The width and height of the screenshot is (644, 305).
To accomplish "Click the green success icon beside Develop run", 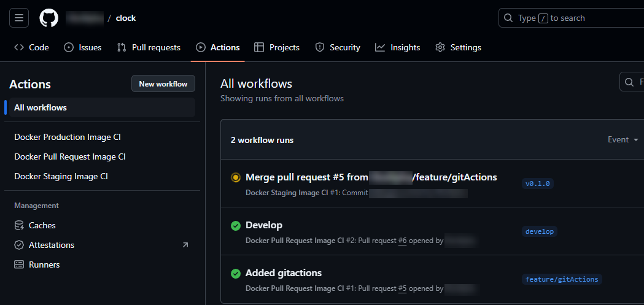I will coord(235,226).
